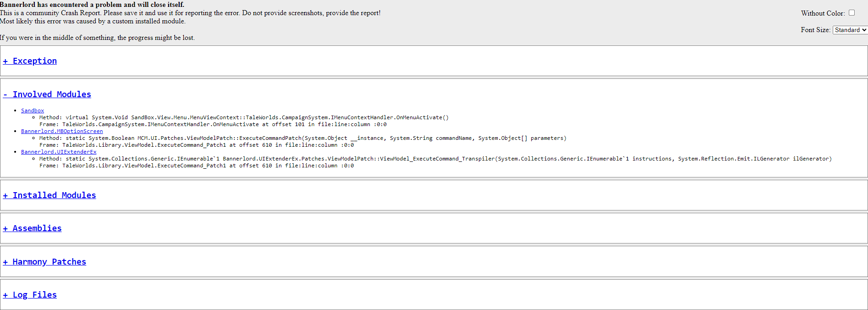Click the 'Font Size:' label
868x310 pixels.
[x=816, y=30]
